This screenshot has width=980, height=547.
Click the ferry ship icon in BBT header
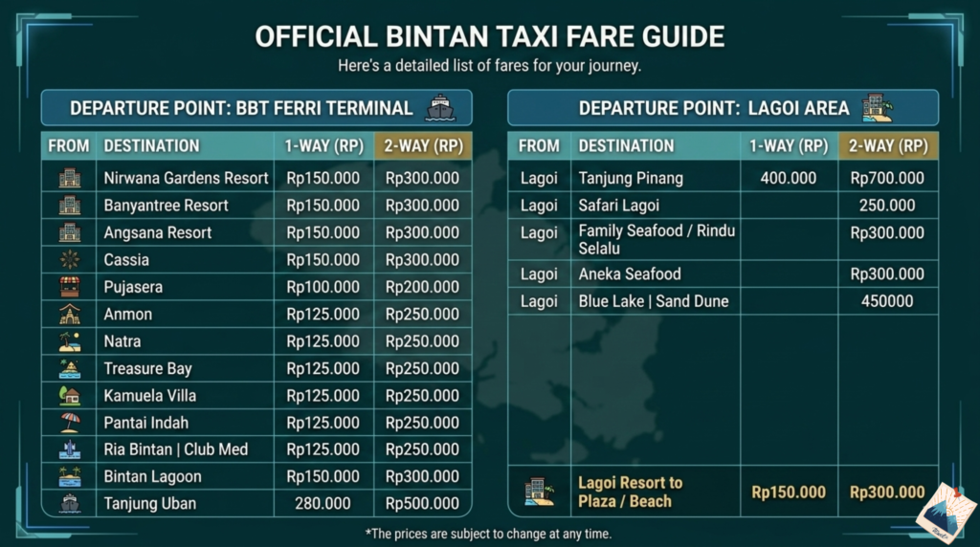[442, 107]
